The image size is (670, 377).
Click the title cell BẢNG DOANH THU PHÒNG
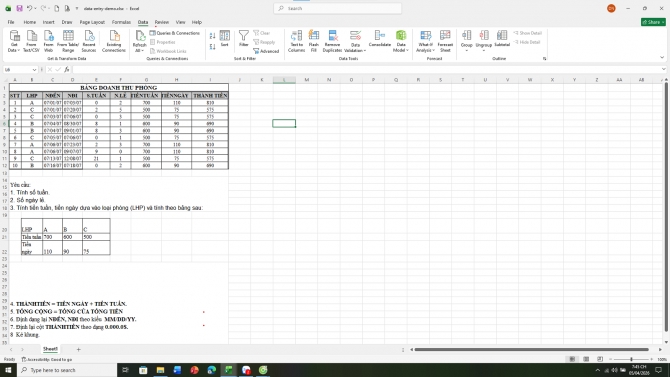click(118, 88)
